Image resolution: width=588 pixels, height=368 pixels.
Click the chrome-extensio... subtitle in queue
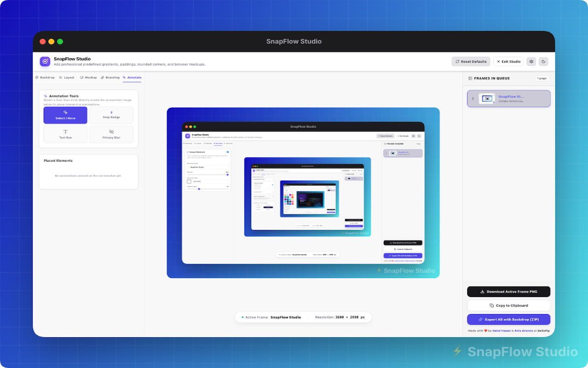[x=511, y=101]
